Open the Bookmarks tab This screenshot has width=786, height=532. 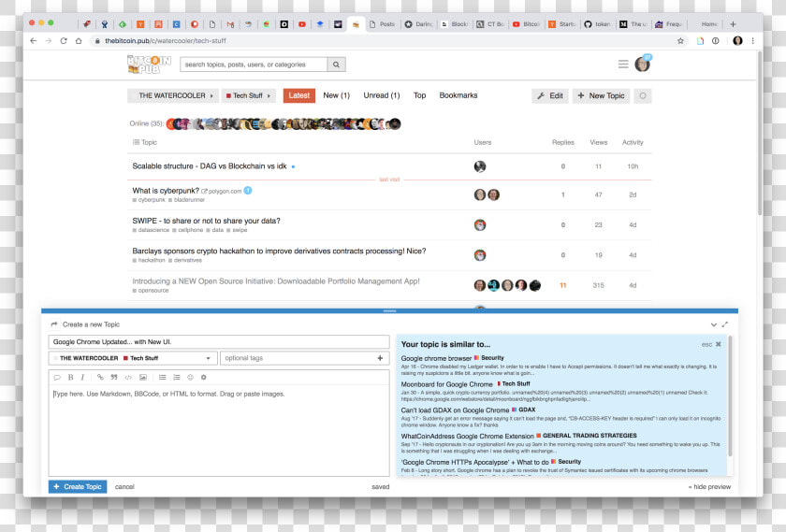pos(458,95)
